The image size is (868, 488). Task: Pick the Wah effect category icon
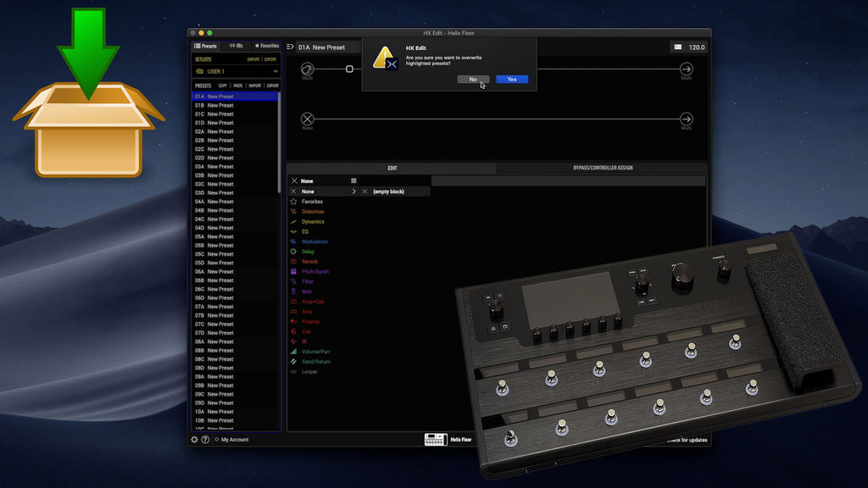pyautogui.click(x=294, y=291)
